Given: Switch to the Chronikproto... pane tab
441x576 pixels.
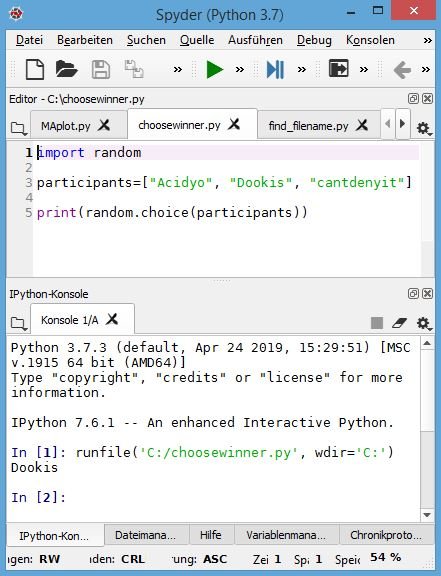Looking at the screenshot, I should point(386,535).
